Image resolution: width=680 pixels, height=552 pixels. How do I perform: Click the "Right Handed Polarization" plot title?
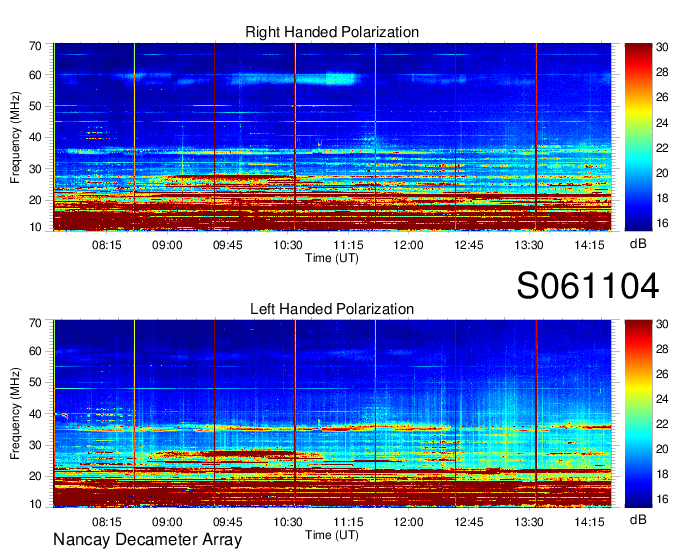click(x=332, y=32)
